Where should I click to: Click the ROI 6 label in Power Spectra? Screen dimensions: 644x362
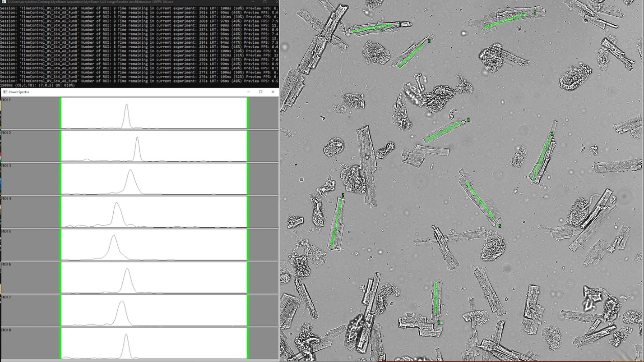pyautogui.click(x=6, y=265)
